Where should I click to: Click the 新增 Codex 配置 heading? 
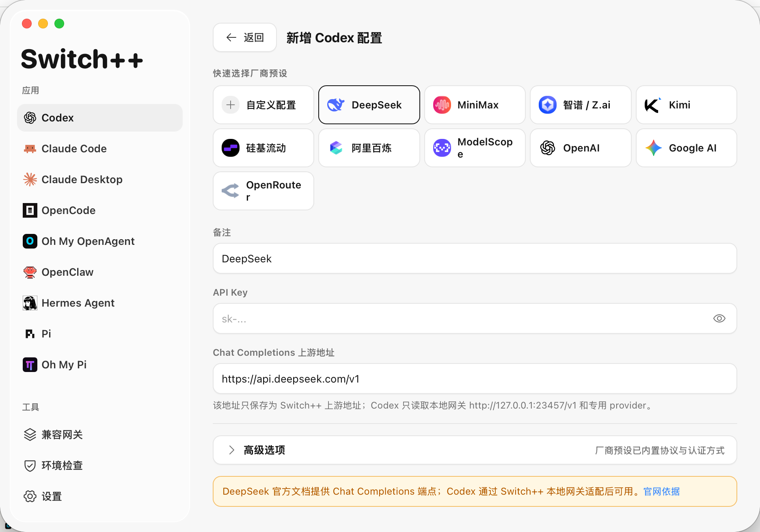tap(334, 38)
